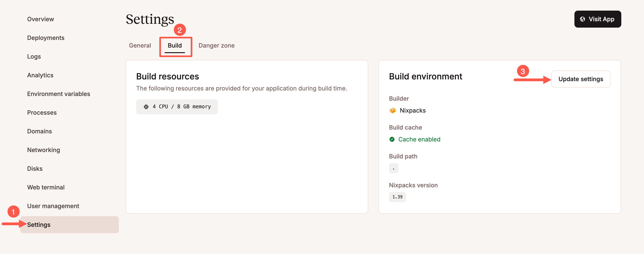
Task: Navigate to Deployments
Action: pyautogui.click(x=46, y=38)
